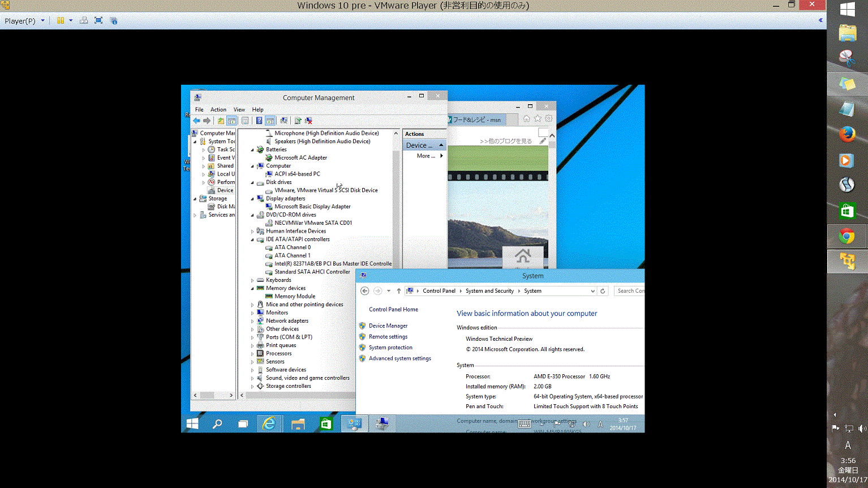
Task: Open Device Manager link in System window
Action: pos(388,326)
